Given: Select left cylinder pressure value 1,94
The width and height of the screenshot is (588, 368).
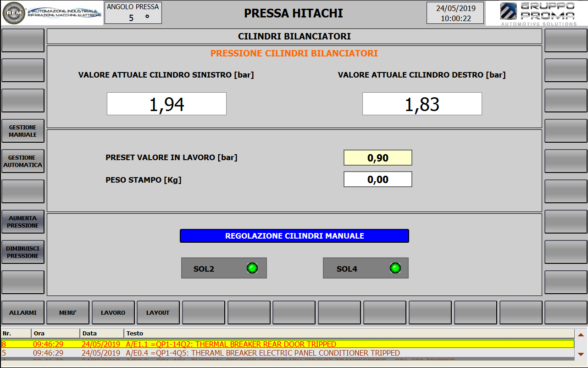Looking at the screenshot, I should pos(166,104).
